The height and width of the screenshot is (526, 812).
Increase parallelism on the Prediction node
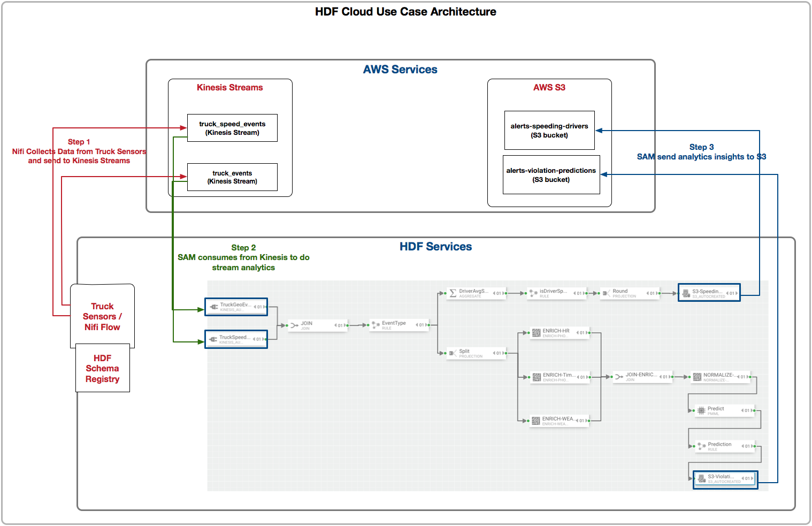pos(752,446)
